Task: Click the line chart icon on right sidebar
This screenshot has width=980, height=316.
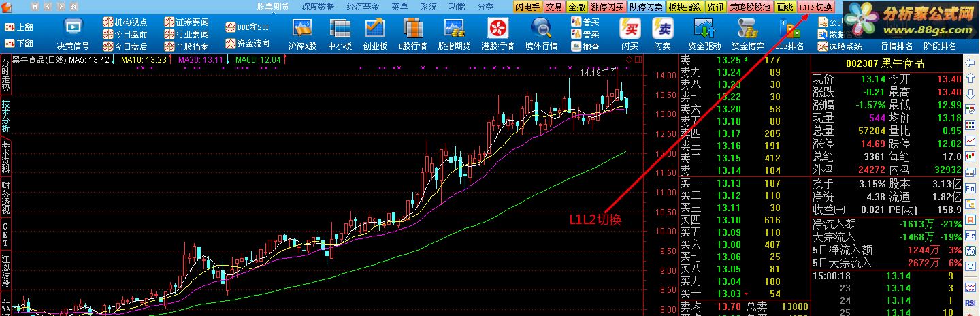Action: click(x=970, y=140)
